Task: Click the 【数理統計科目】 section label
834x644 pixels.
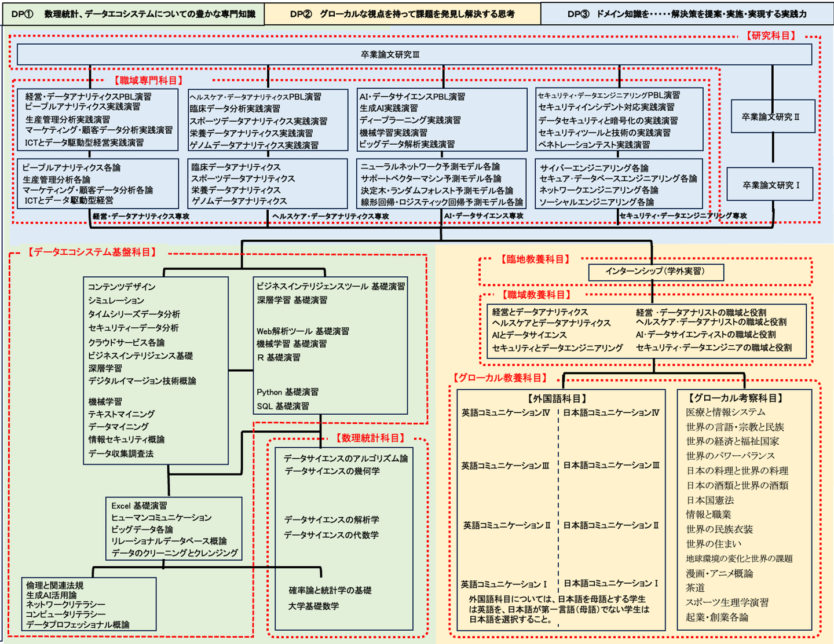Action: [371, 438]
